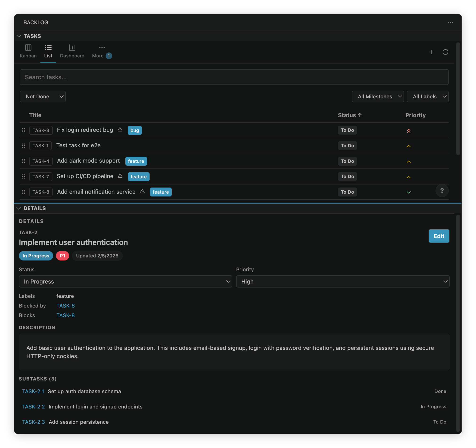The height and width of the screenshot is (448, 476).
Task: Click feature label on Add email notification service
Action: [161, 192]
